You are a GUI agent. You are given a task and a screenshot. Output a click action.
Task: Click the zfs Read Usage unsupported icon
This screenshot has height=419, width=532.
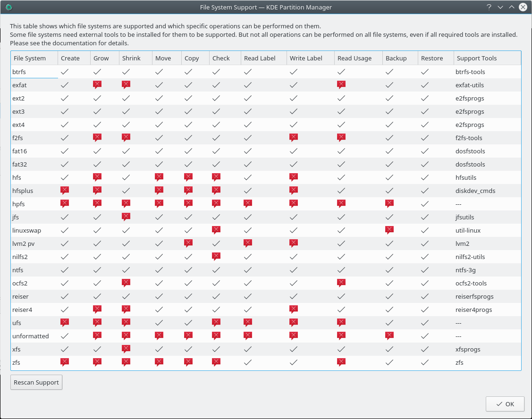coord(341,362)
